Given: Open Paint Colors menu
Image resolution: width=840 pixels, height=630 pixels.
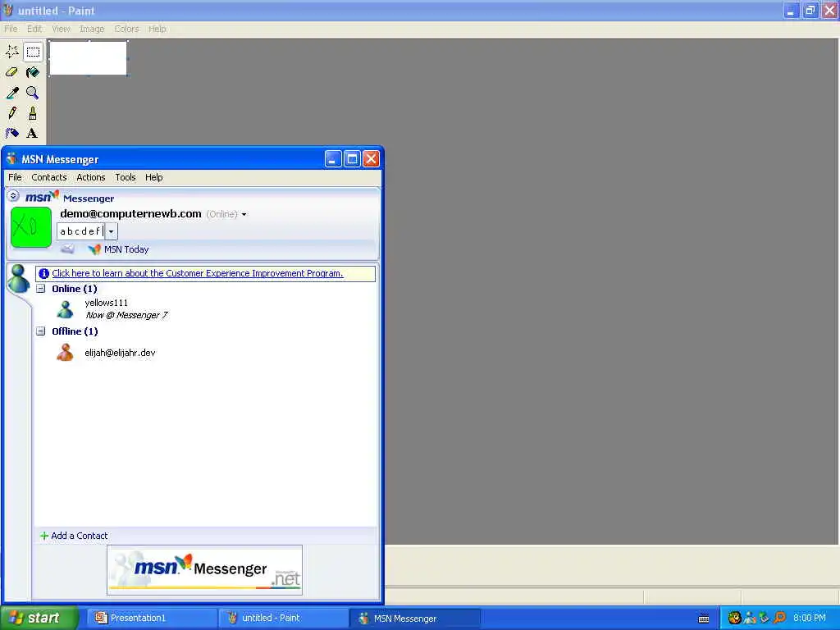Looking at the screenshot, I should pyautogui.click(x=126, y=29).
